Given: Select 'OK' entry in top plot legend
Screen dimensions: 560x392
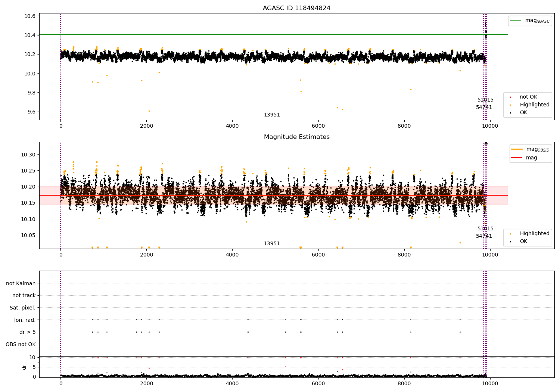Looking at the screenshot, I should 523,113.
